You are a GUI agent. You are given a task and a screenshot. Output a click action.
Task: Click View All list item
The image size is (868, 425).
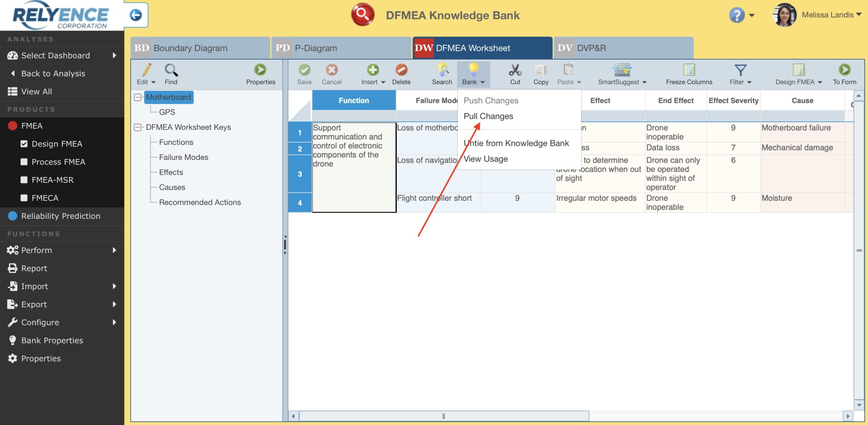tap(62, 91)
